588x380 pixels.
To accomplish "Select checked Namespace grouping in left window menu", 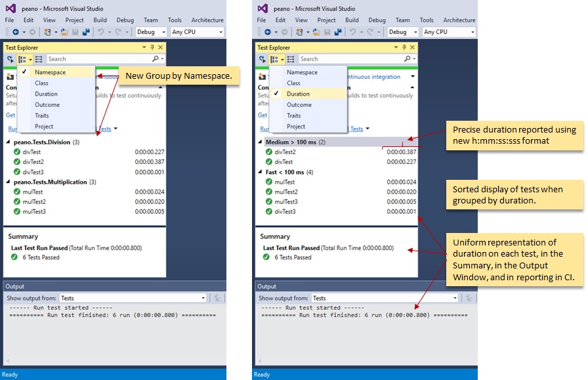I will coord(56,72).
